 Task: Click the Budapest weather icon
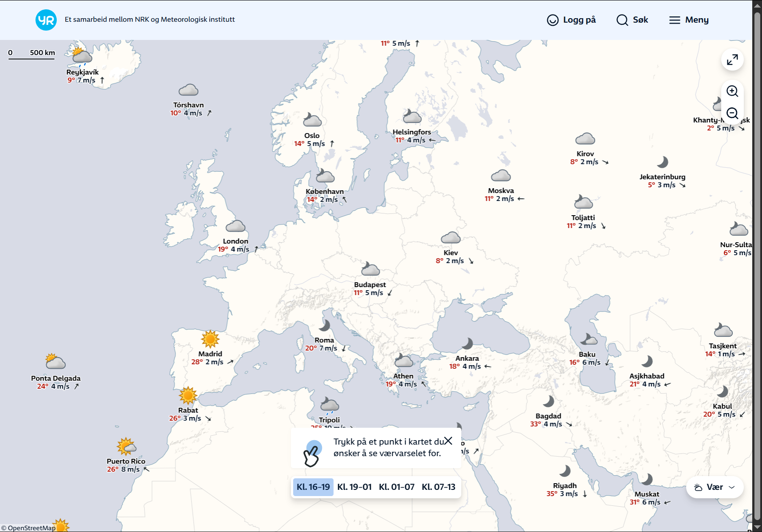370,269
